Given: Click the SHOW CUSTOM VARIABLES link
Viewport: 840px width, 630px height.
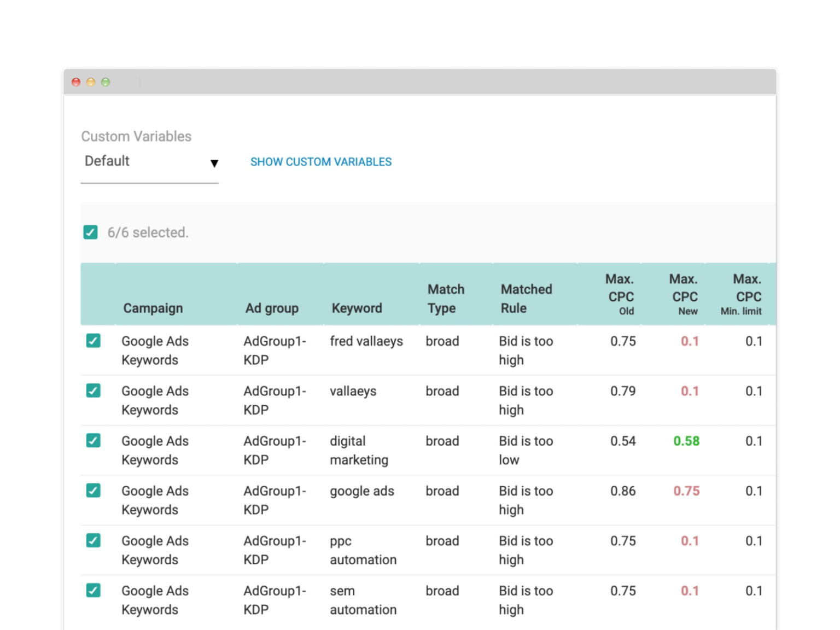Looking at the screenshot, I should click(320, 162).
